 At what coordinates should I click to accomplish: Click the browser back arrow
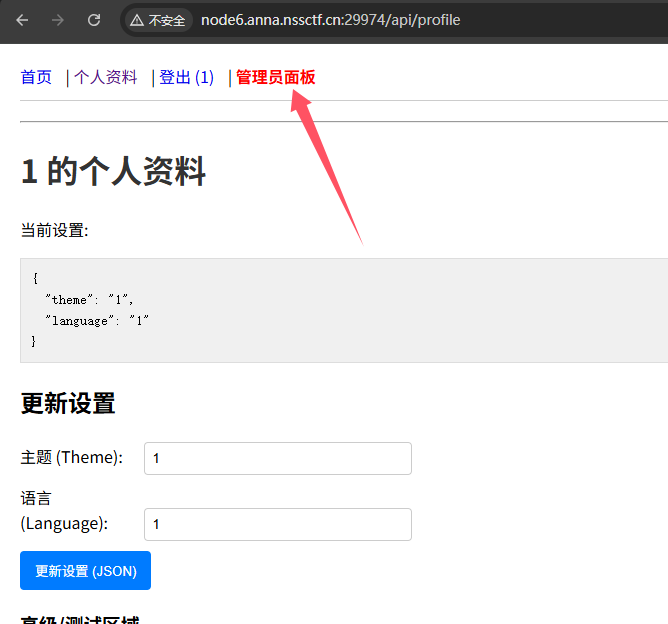[x=22, y=20]
